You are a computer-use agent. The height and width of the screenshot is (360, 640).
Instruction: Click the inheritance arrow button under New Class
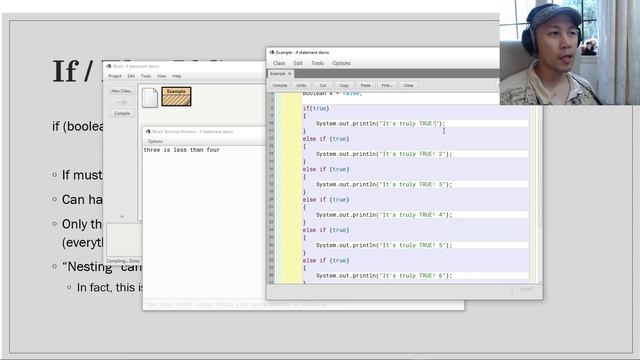point(122,102)
